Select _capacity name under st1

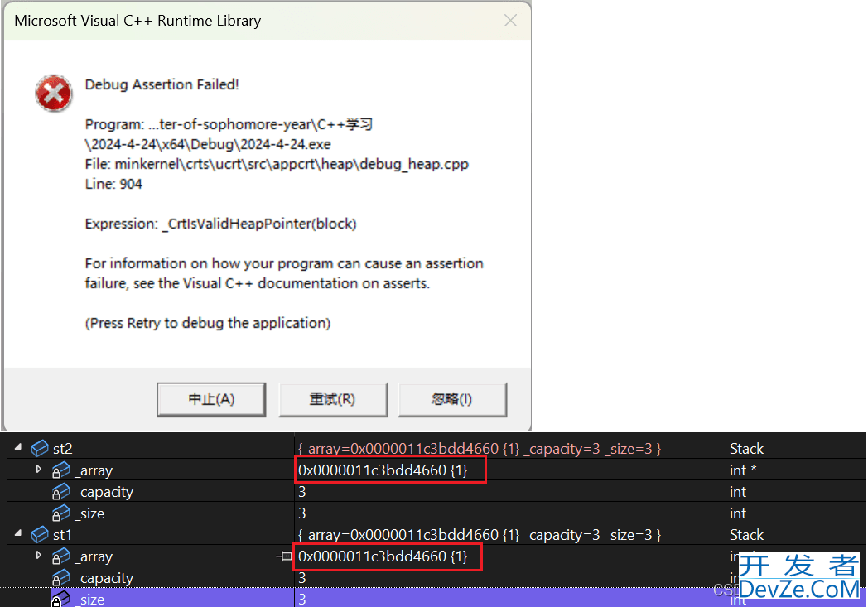tap(104, 578)
